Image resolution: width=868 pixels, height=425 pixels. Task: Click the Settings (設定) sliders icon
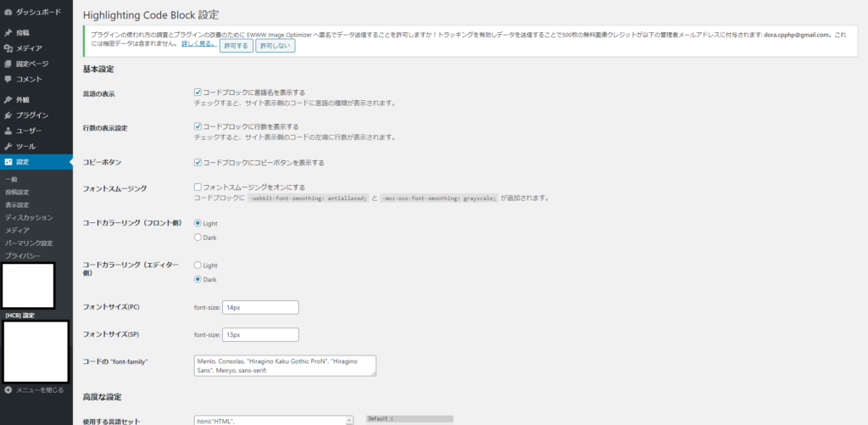[x=8, y=162]
